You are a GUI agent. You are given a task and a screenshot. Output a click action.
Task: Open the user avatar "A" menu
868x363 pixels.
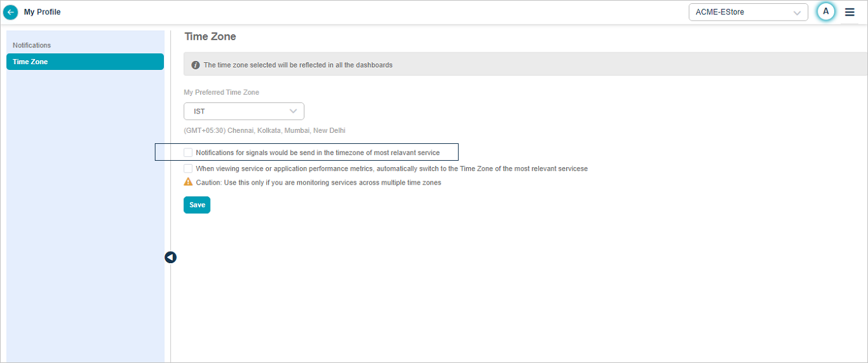click(x=825, y=12)
